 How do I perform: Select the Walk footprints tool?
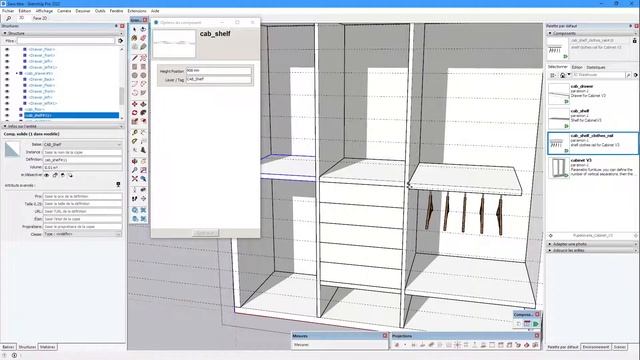135,198
